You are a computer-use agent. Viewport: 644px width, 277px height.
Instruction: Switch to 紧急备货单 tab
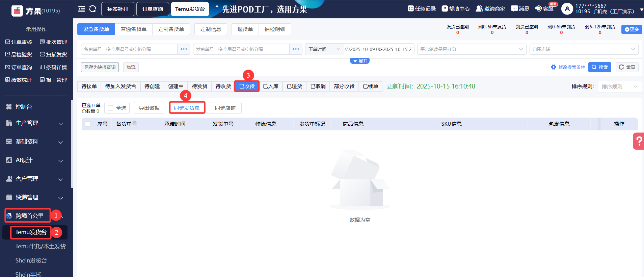(96, 29)
